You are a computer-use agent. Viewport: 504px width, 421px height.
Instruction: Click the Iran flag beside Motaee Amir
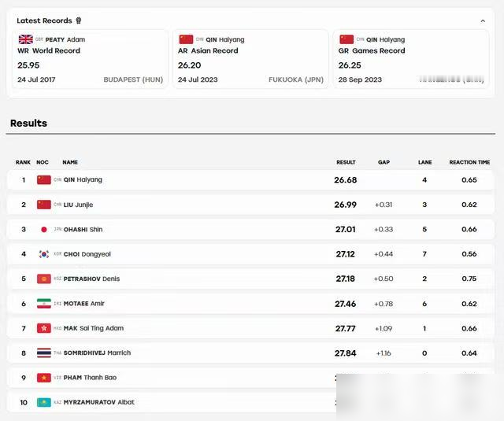44,304
